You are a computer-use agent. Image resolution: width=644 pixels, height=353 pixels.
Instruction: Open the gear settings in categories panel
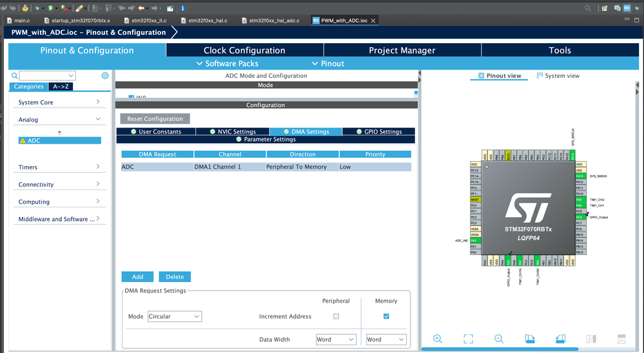(x=105, y=75)
